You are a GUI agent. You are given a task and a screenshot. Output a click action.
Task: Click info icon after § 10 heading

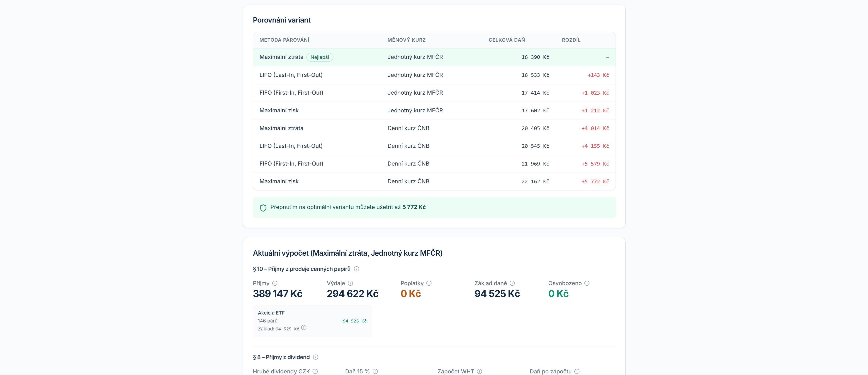[x=356, y=269]
